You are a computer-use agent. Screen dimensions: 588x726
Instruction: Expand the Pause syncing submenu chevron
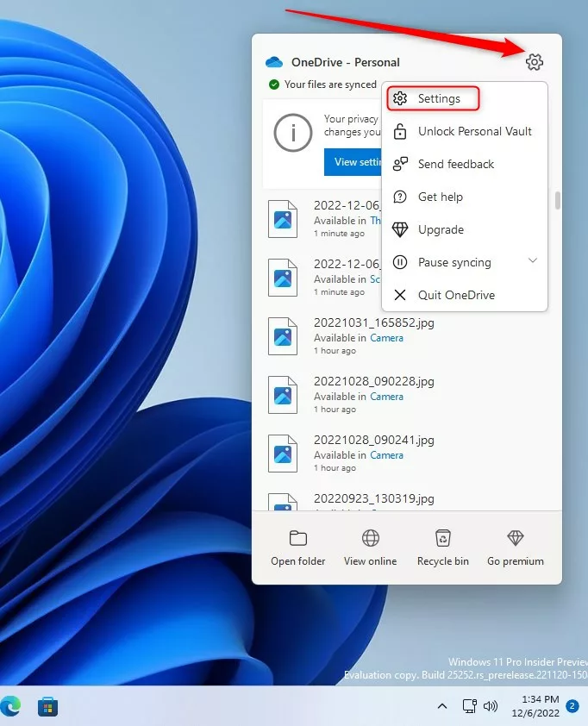[x=533, y=261]
